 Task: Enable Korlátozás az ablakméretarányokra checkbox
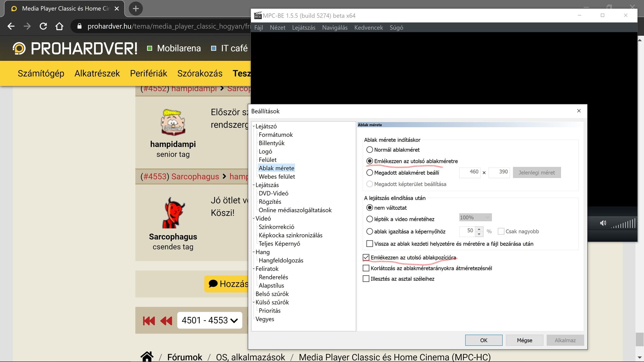pyautogui.click(x=366, y=268)
